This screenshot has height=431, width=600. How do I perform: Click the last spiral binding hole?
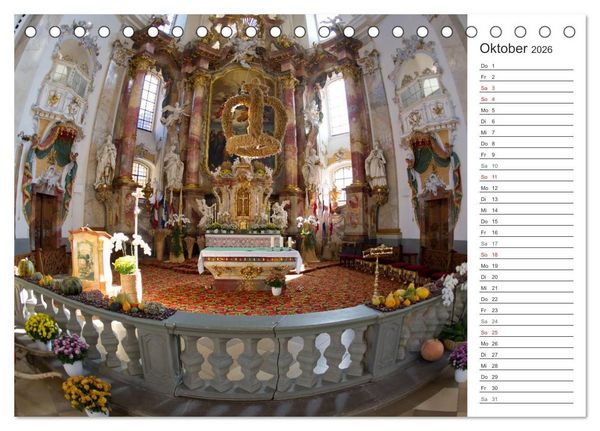[x=569, y=32]
